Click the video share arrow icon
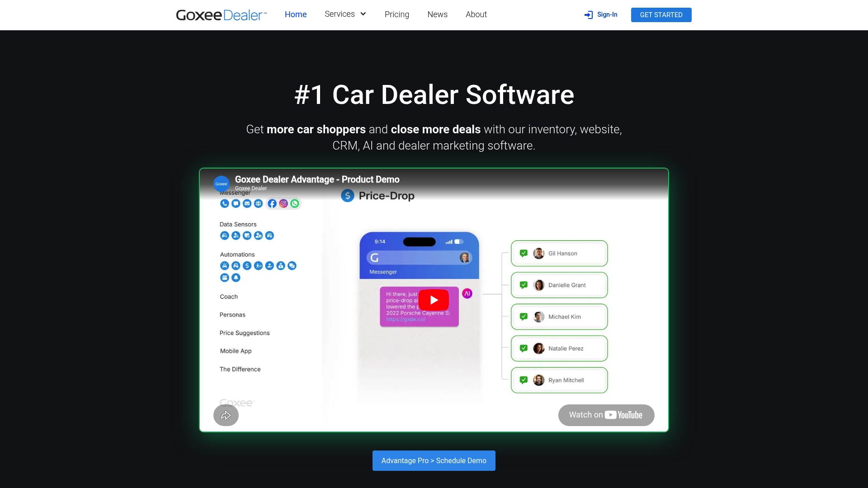Image resolution: width=868 pixels, height=488 pixels. click(226, 415)
